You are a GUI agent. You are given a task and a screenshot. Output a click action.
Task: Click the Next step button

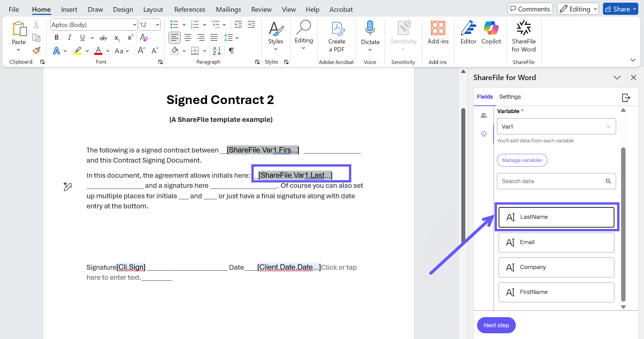coord(496,325)
